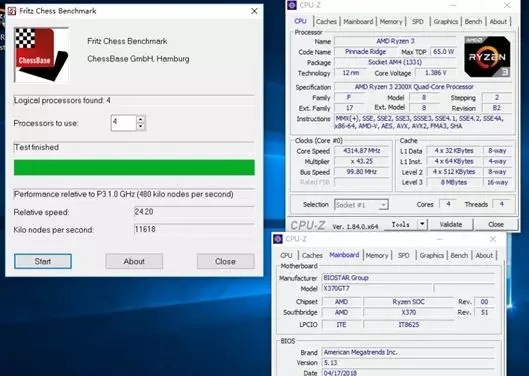Image resolution: width=529 pixels, height=376 pixels.
Task: Click the motherboard Model value X370GT7
Action: [377, 289]
